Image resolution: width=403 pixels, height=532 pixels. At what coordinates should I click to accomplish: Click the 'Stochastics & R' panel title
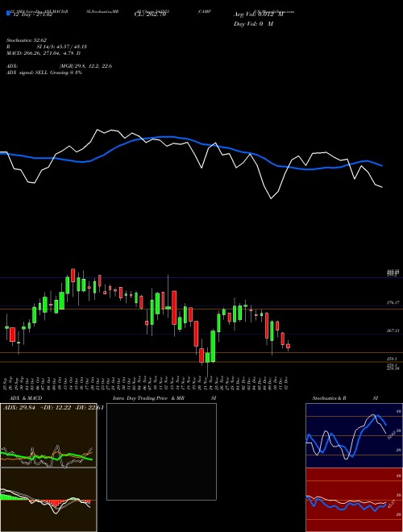330,398
